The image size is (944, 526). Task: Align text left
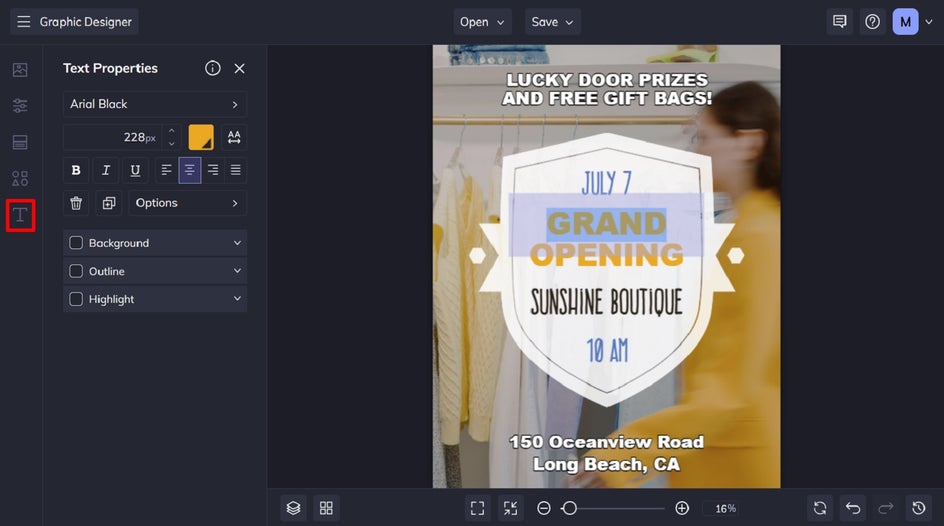pyautogui.click(x=166, y=170)
